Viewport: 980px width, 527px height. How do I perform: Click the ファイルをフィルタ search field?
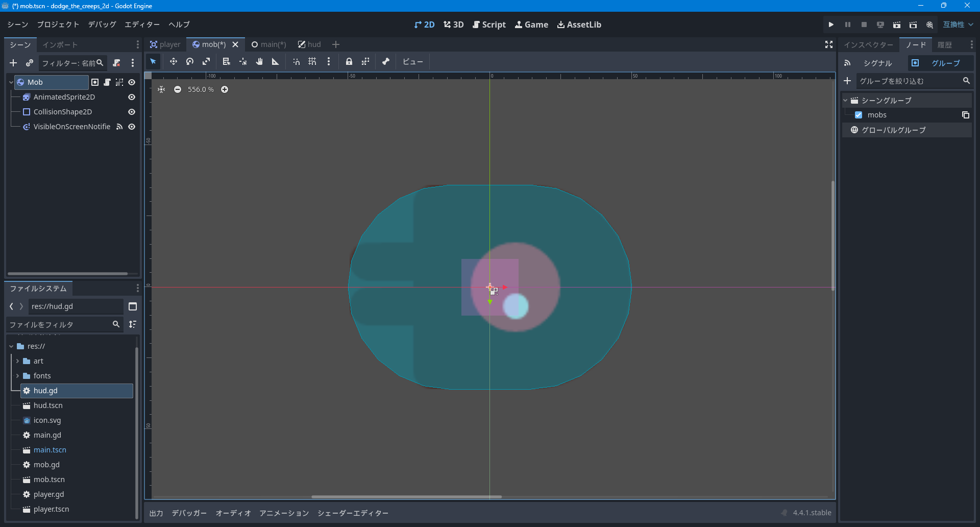click(x=65, y=324)
